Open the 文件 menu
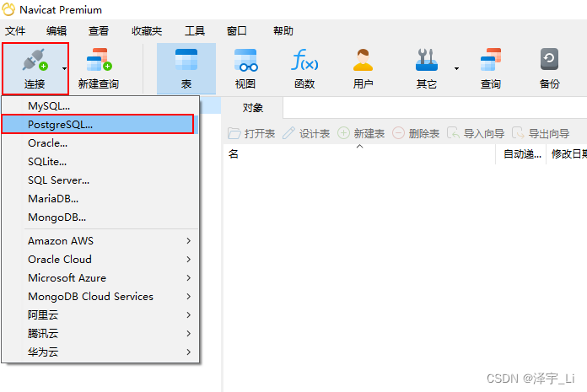This screenshot has height=392, width=587. [x=15, y=30]
